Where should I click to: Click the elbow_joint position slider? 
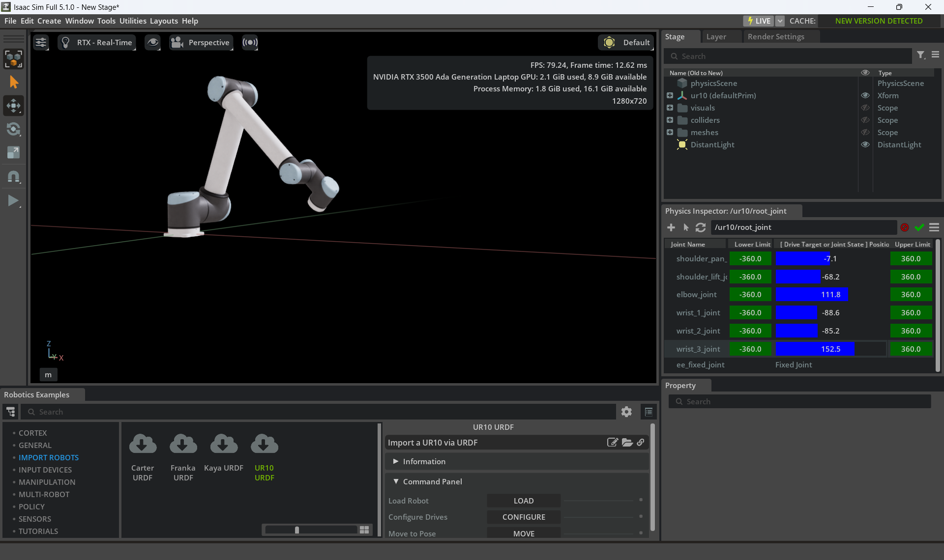[x=830, y=295]
